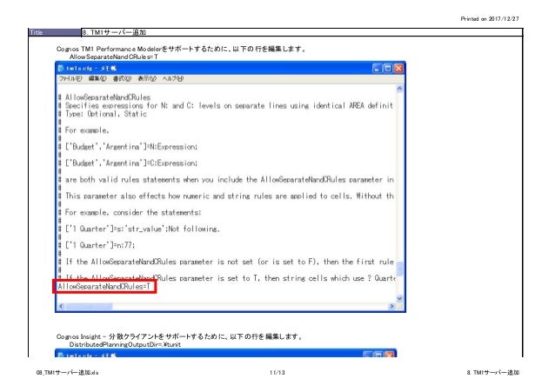Click the DistributedPlanningOutputDir=.\tunit text
Viewport: 555px width, 392px height.
[x=125, y=344]
